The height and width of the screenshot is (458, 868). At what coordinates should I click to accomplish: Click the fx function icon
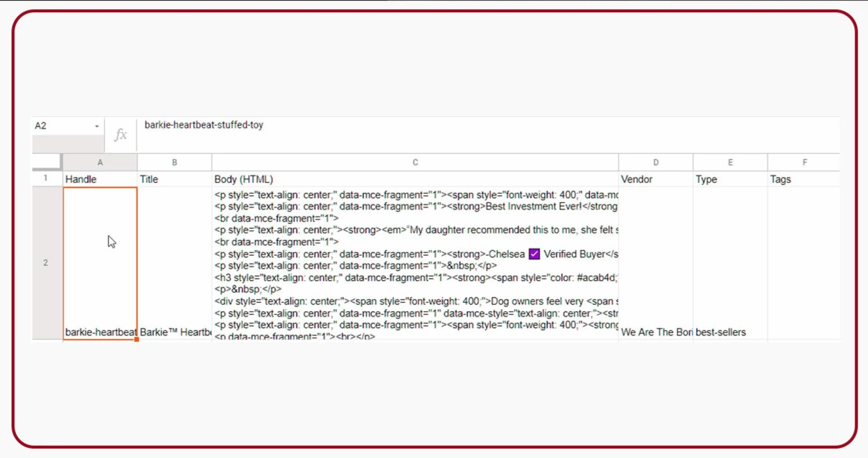[120, 134]
